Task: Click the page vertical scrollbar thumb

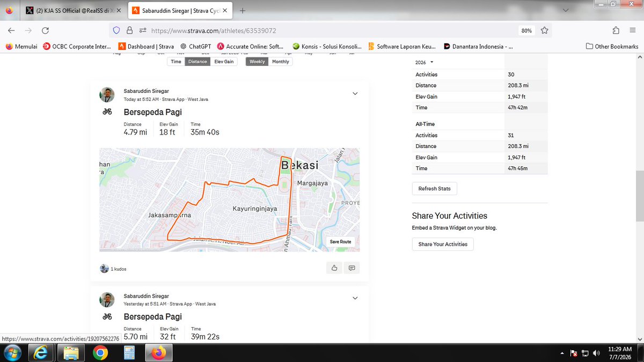Action: (x=639, y=196)
